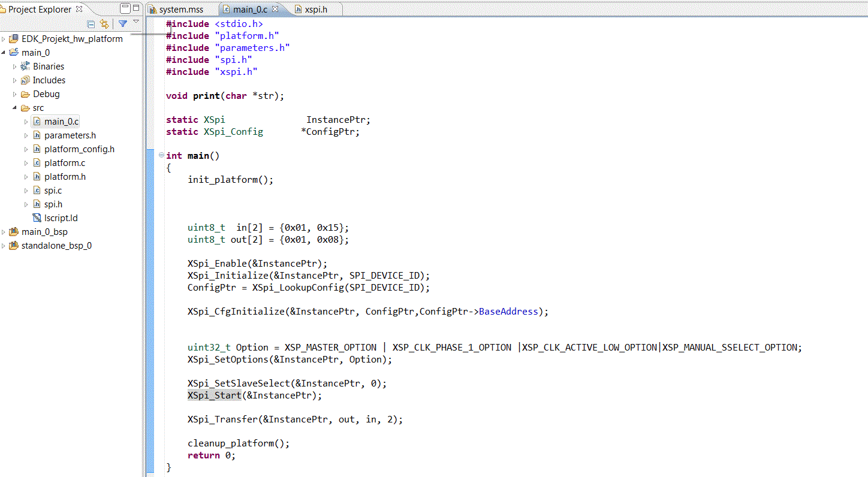This screenshot has height=477, width=868.
Task: Collapse the src folder
Action: [15, 108]
